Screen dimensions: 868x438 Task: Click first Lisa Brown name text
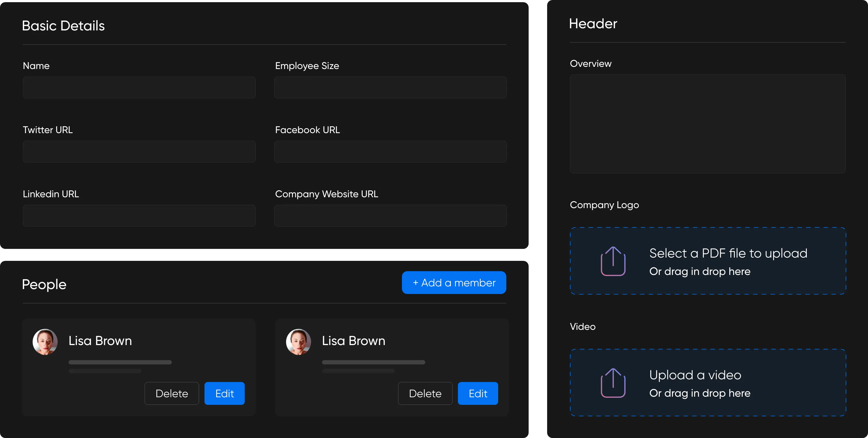(x=100, y=341)
